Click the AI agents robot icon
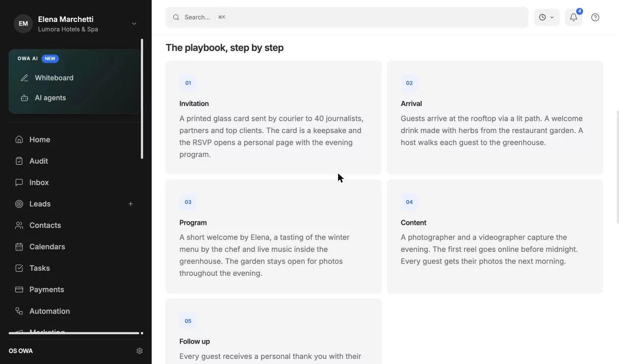Screen dimensions: 619x364 tap(24, 98)
